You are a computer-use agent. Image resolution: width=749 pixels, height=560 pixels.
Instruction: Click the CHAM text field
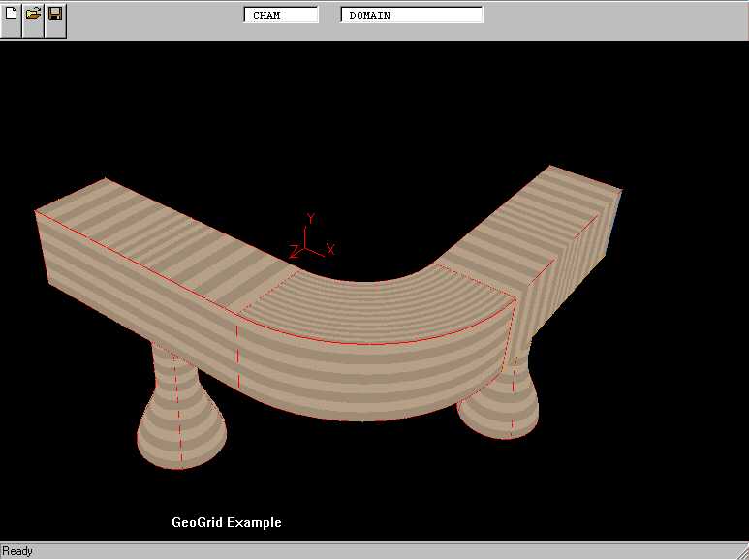[x=281, y=16]
